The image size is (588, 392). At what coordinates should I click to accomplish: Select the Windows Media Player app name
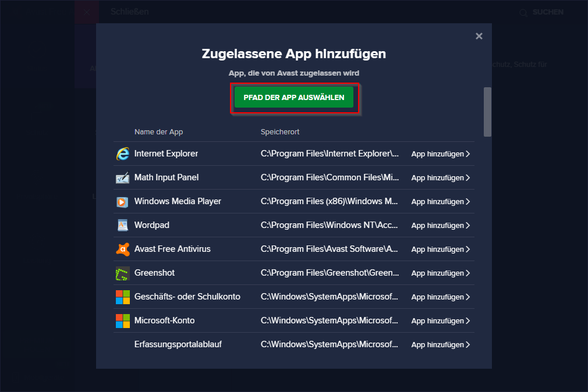178,201
